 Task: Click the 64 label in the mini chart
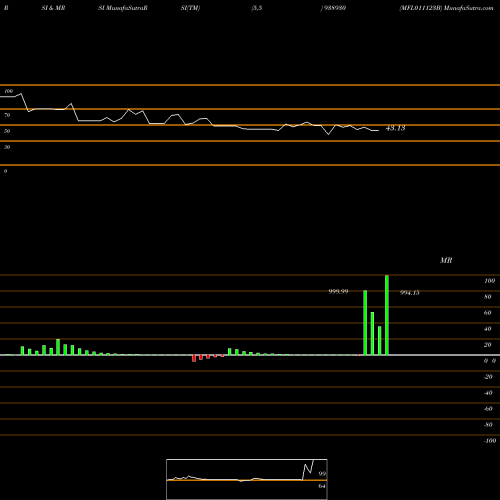click(x=322, y=486)
